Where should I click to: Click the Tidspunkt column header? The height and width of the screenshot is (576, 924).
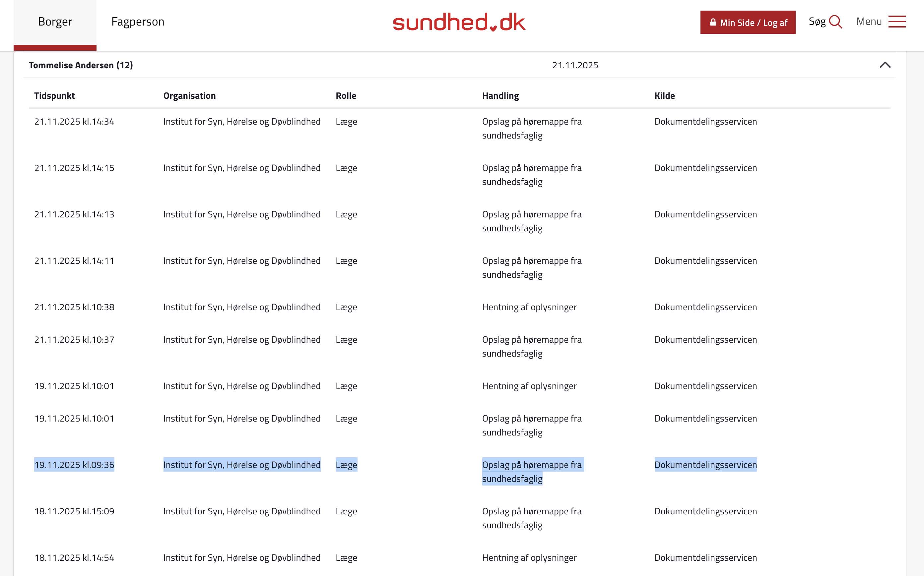point(54,96)
